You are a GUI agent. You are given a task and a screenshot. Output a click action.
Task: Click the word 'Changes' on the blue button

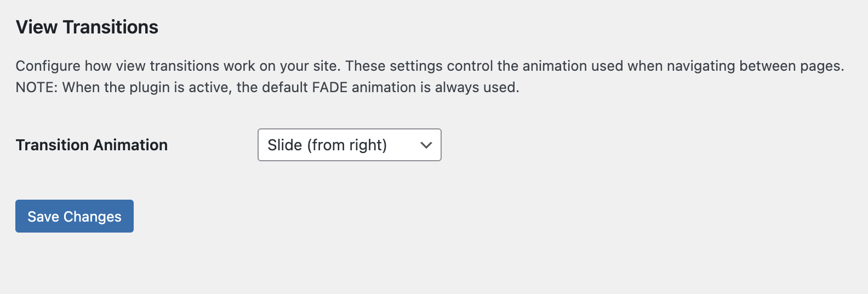tap(93, 217)
